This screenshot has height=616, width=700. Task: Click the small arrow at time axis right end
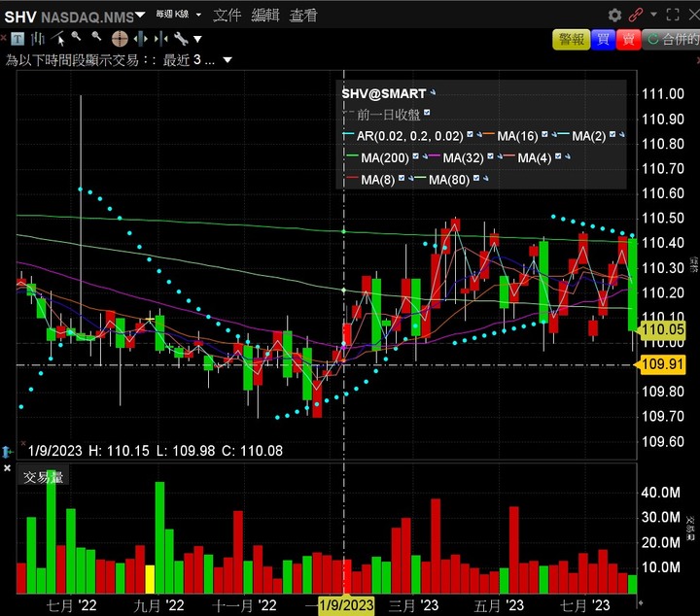pos(641,603)
